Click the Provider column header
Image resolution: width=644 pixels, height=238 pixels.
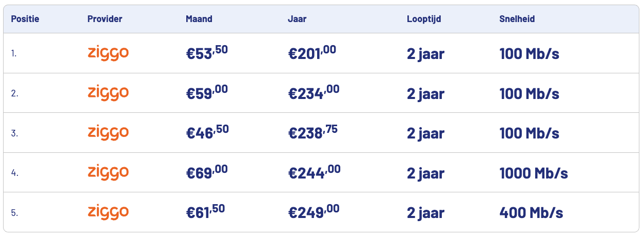(x=105, y=19)
